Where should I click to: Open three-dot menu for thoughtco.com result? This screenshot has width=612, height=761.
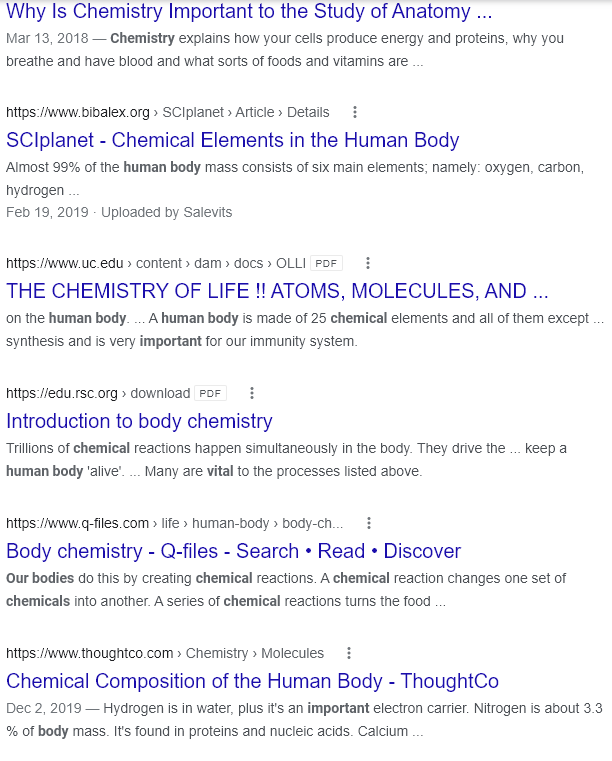click(348, 653)
